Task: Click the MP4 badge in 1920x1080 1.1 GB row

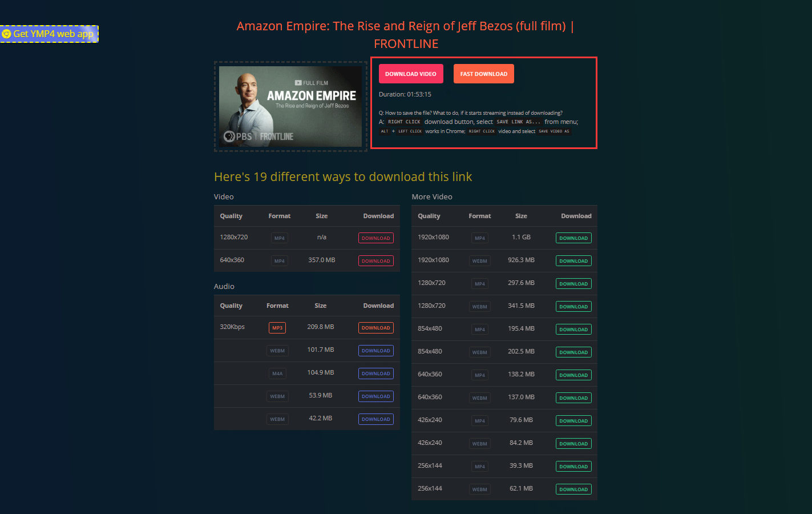Action: click(x=480, y=238)
